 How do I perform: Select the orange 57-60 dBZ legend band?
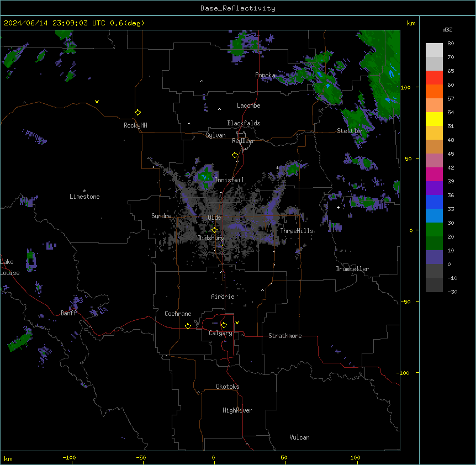coord(434,91)
